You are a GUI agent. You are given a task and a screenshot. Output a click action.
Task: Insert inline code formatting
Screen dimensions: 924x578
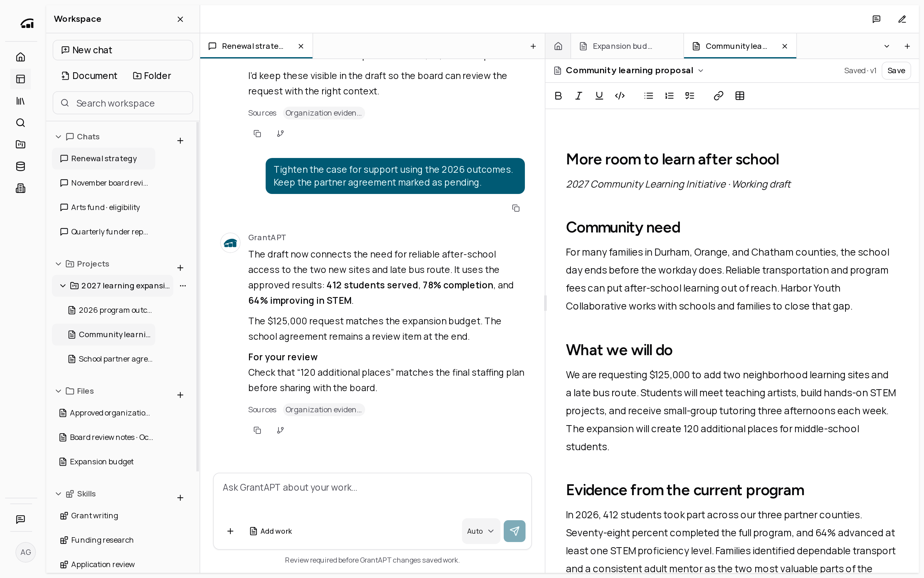(620, 96)
